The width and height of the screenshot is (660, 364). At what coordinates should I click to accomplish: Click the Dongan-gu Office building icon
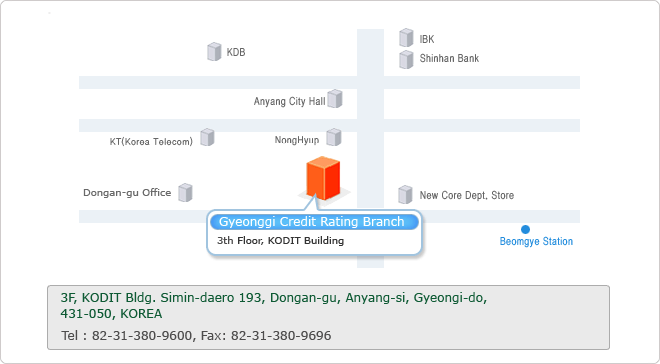click(x=185, y=193)
